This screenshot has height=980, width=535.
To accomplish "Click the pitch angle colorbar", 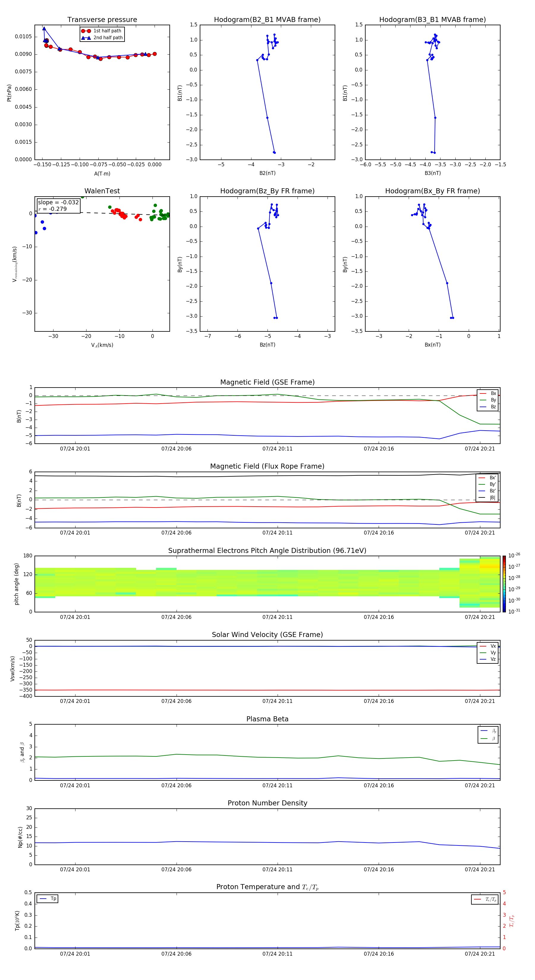I will 504,584.
